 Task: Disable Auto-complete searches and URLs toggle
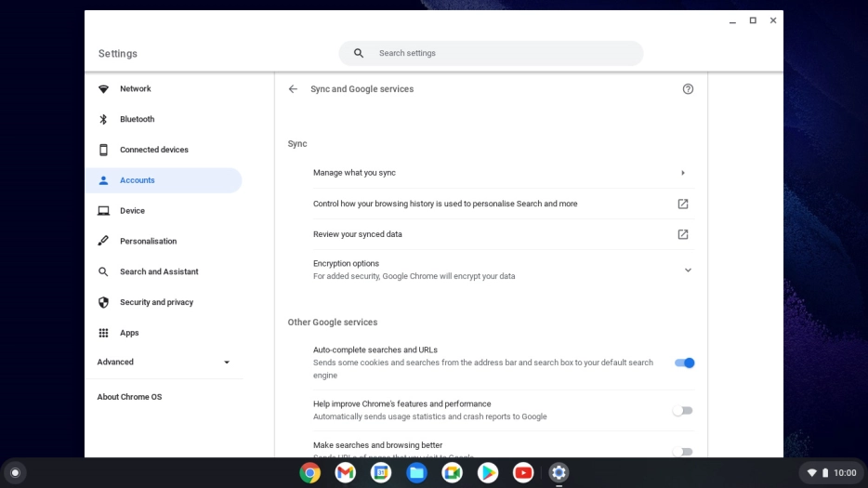click(684, 363)
